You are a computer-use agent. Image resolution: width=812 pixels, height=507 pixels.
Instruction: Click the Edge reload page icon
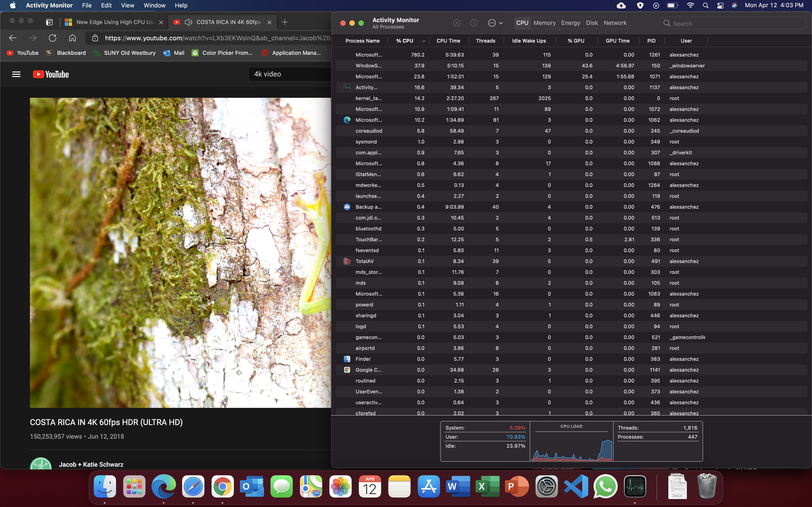click(52, 38)
